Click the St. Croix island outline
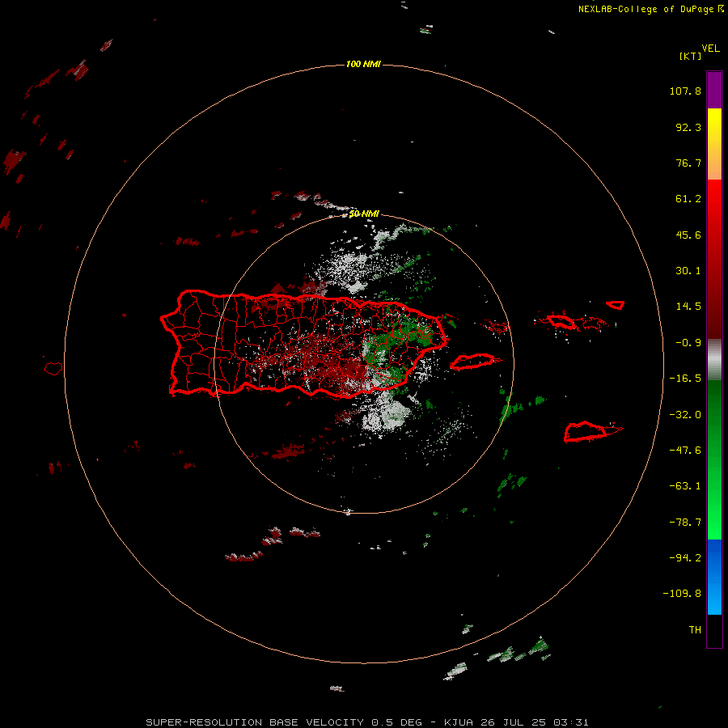 [586, 432]
